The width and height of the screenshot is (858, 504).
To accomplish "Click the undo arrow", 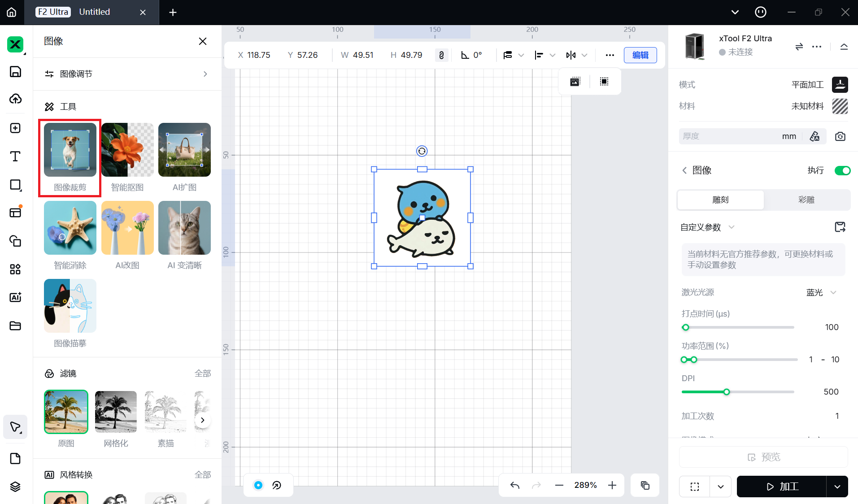I will tap(515, 485).
